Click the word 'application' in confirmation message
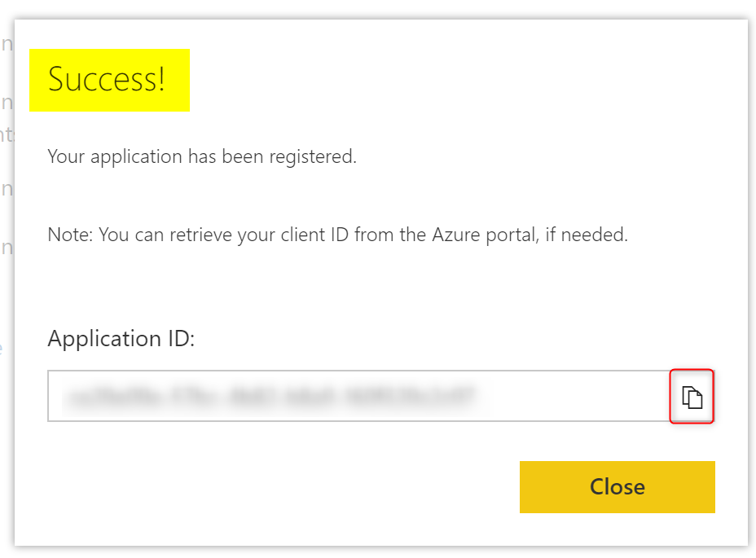 [136, 156]
